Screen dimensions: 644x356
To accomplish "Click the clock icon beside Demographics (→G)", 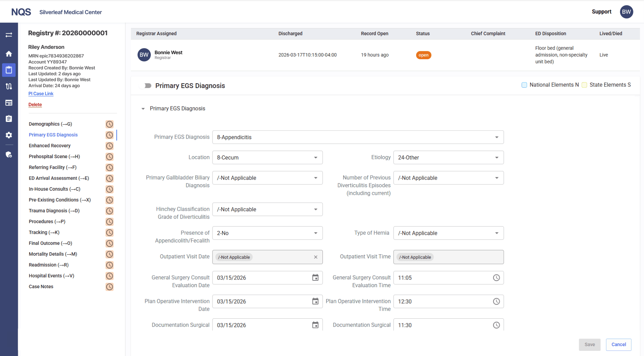I will click(109, 124).
